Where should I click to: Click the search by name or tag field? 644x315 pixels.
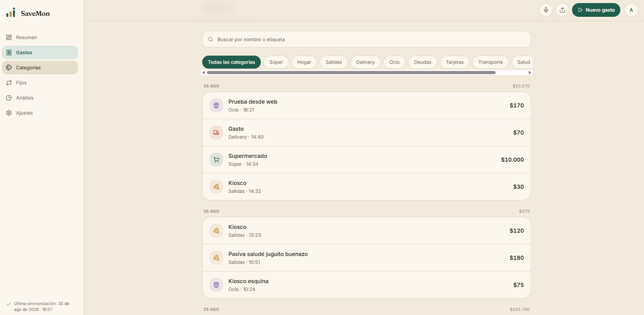tap(367, 39)
